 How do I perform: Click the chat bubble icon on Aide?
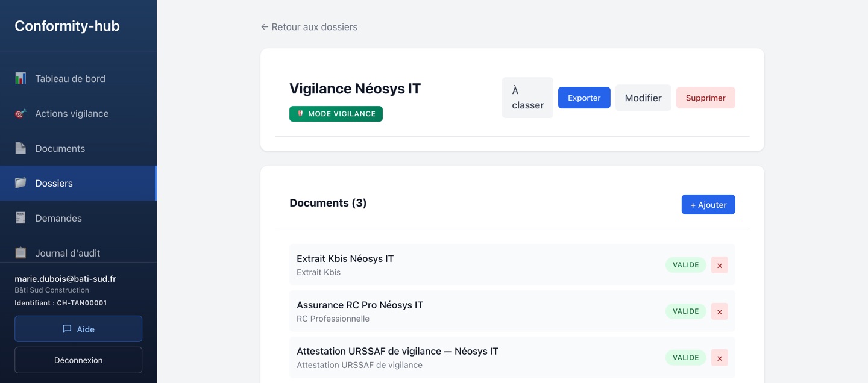[x=67, y=329]
